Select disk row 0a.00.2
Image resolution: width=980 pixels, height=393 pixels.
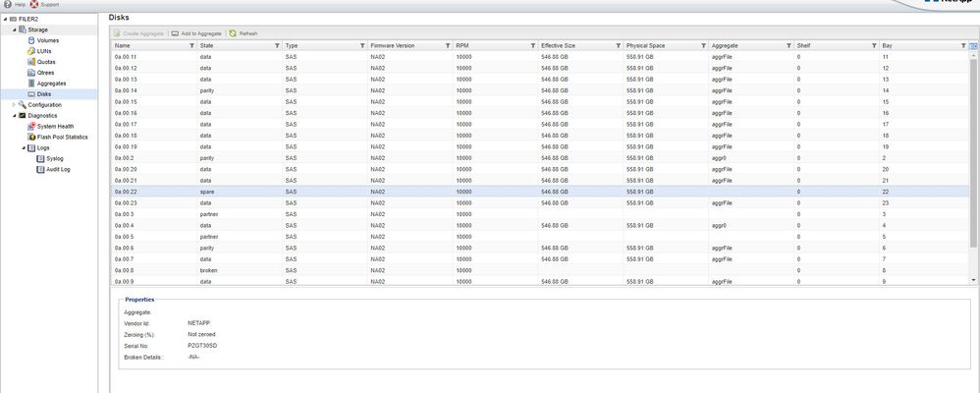541,158
